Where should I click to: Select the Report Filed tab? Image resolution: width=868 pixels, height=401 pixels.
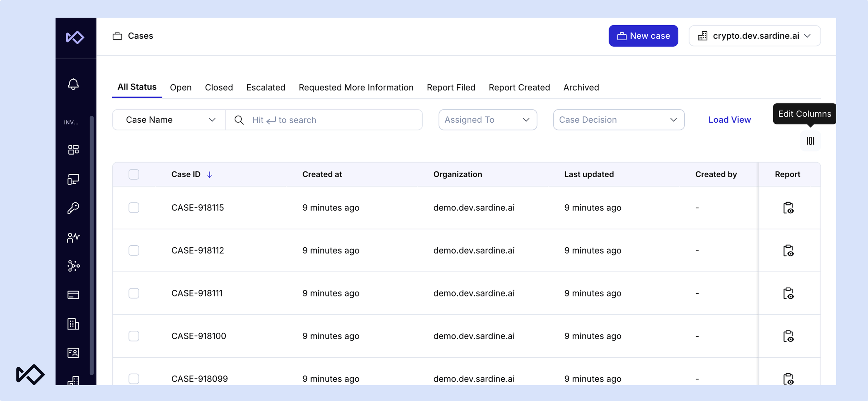point(451,87)
